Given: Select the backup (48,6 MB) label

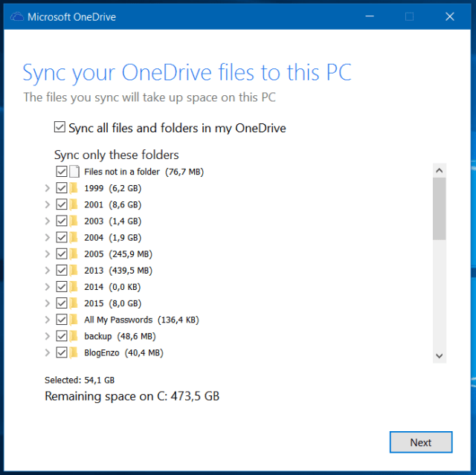Looking at the screenshot, I should 120,337.
